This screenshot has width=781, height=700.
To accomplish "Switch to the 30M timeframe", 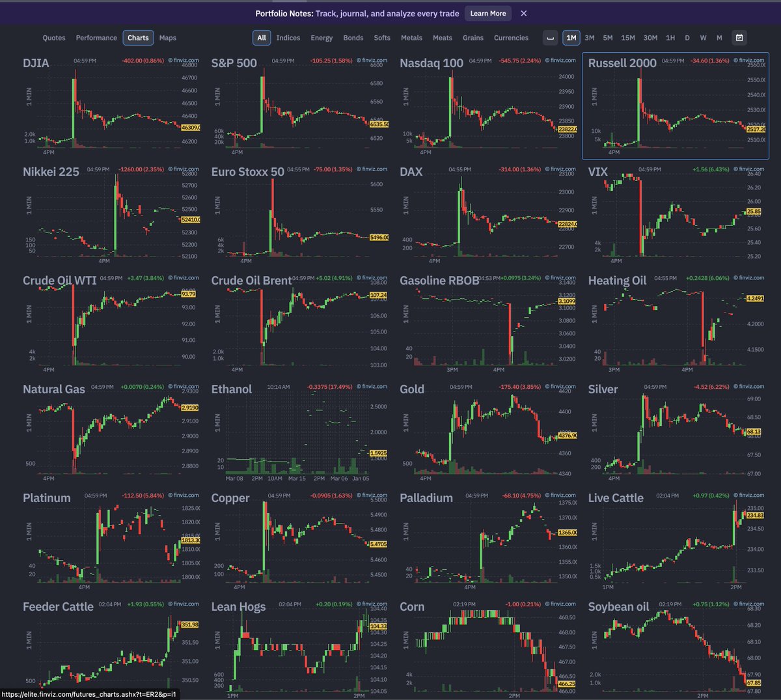I will click(x=650, y=38).
